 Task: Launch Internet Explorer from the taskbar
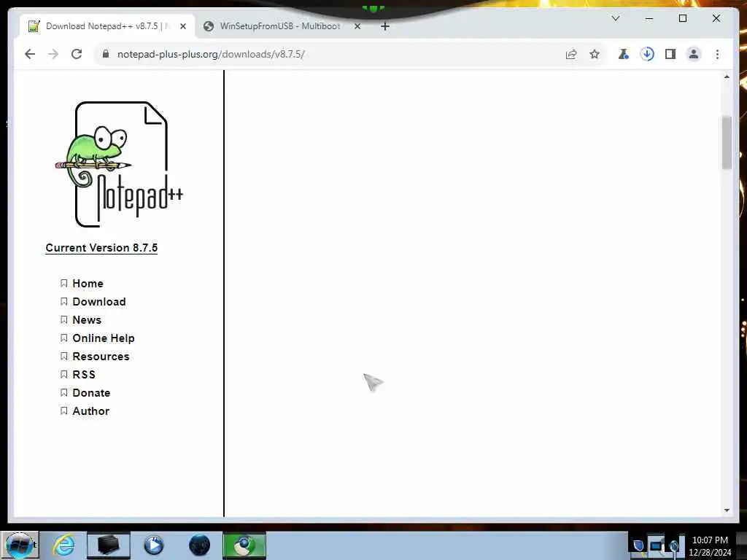tap(64, 545)
